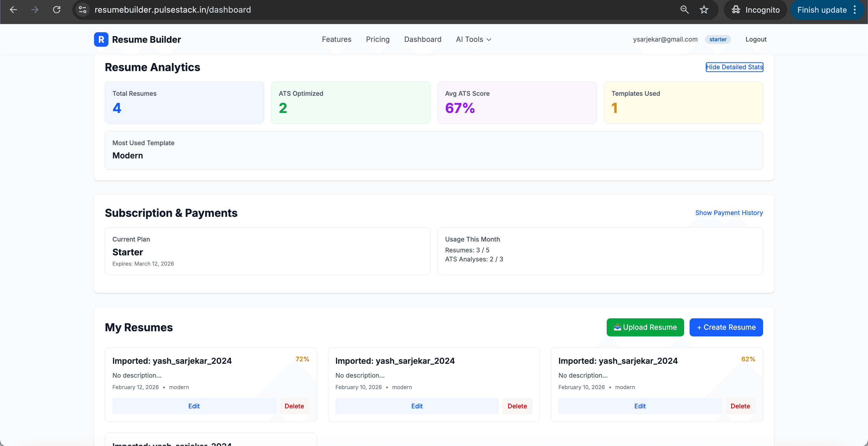868x446 pixels.
Task: Click the upload icon on Upload Resume button
Action: tap(617, 327)
